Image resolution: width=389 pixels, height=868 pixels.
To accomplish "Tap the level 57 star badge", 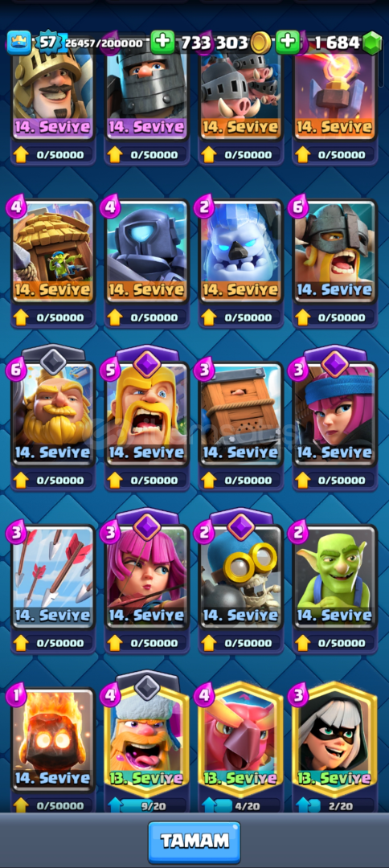I will [48, 43].
